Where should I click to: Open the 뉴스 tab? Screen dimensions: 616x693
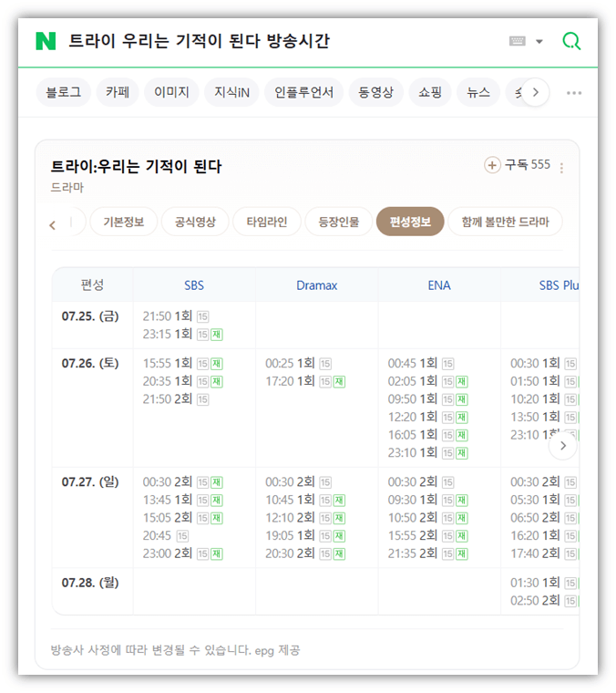tap(478, 92)
